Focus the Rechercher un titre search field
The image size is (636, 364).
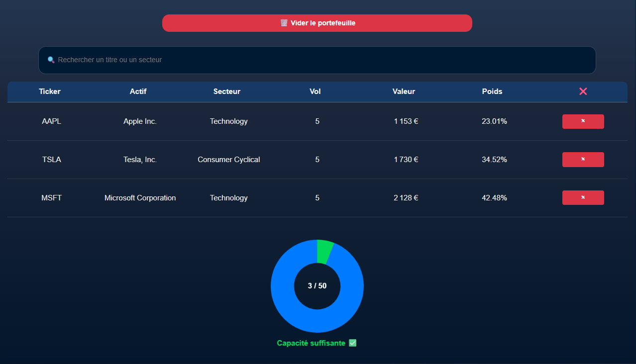coord(318,60)
